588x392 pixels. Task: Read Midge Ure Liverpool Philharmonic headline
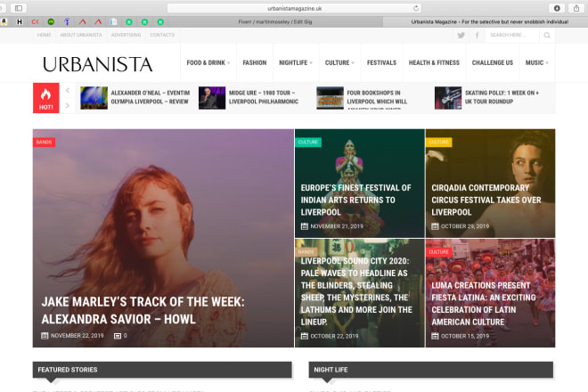point(264,97)
